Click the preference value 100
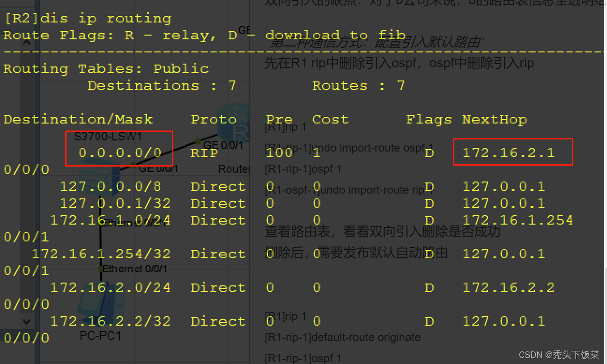 (279, 153)
